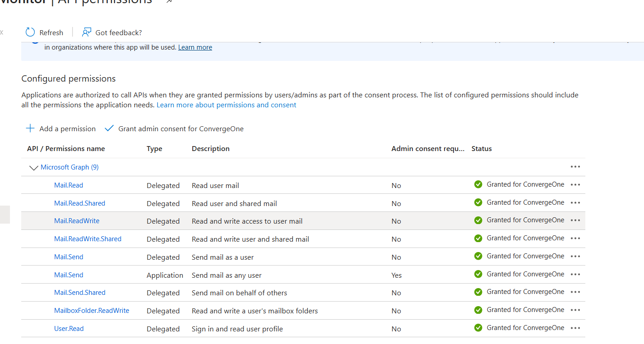Click the Refresh icon

30,32
